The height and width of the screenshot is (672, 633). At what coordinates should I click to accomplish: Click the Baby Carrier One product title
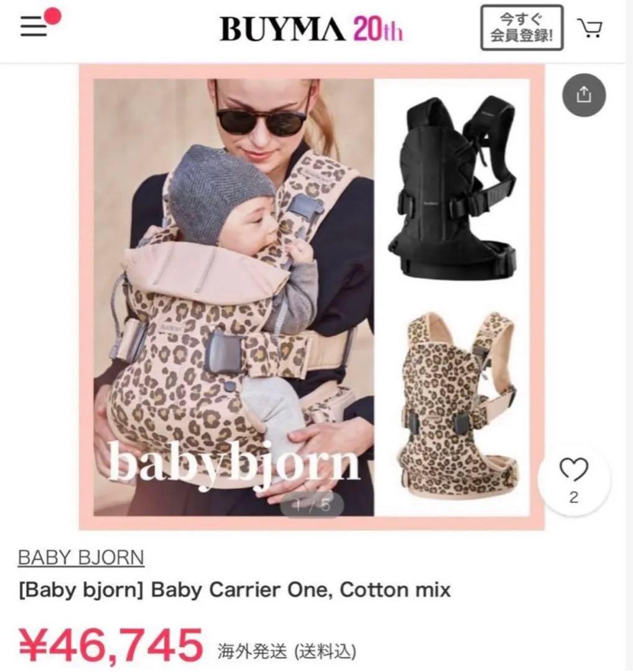click(234, 590)
